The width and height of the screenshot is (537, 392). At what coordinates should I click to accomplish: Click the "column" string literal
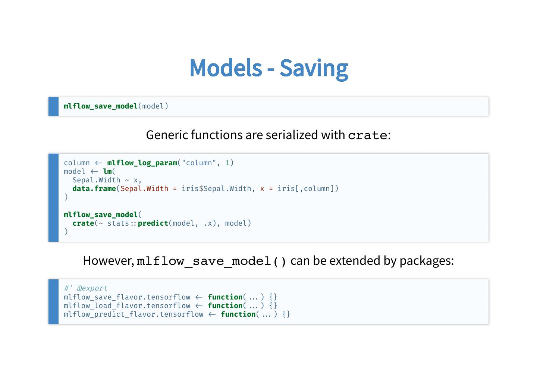(199, 163)
